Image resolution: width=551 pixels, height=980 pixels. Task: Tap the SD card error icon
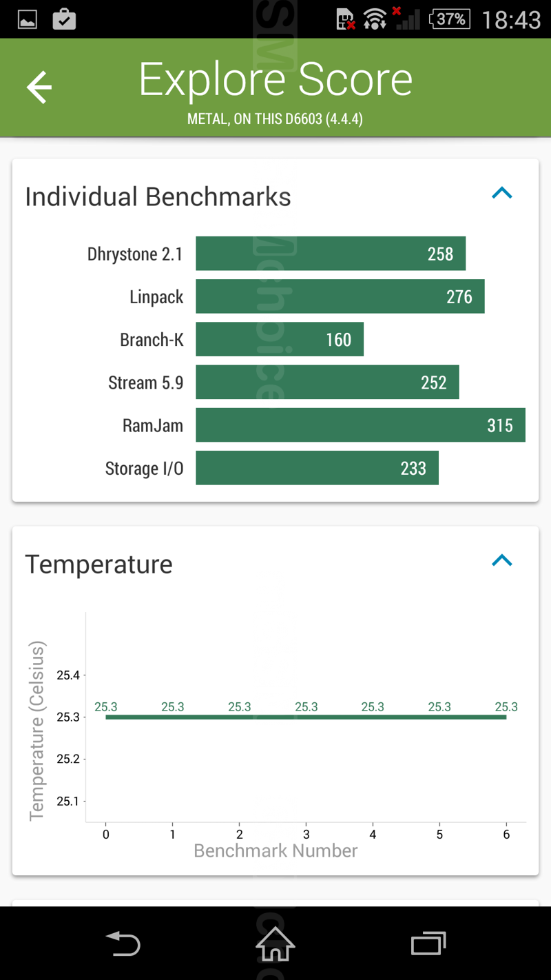click(x=346, y=19)
